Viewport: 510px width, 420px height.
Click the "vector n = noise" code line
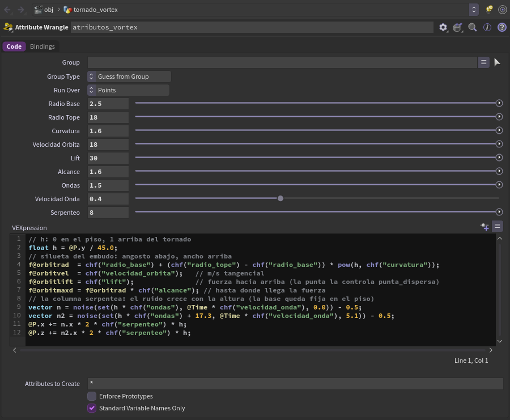coord(195,307)
